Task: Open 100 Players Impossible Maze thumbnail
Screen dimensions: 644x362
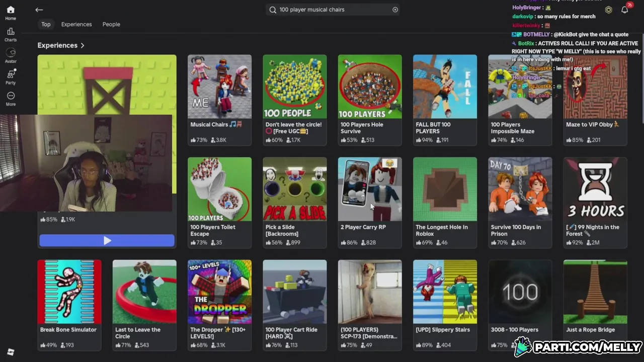Action: pos(520,86)
